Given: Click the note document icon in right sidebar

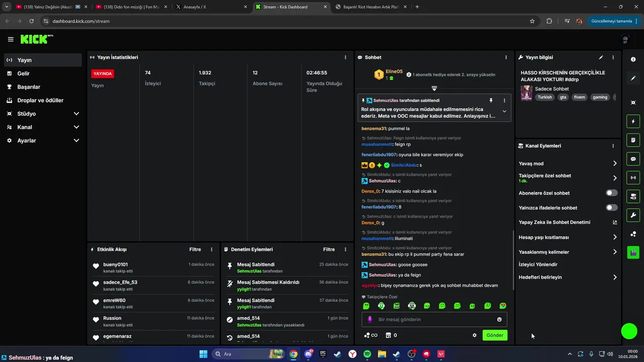Looking at the screenshot, I should click(633, 140).
